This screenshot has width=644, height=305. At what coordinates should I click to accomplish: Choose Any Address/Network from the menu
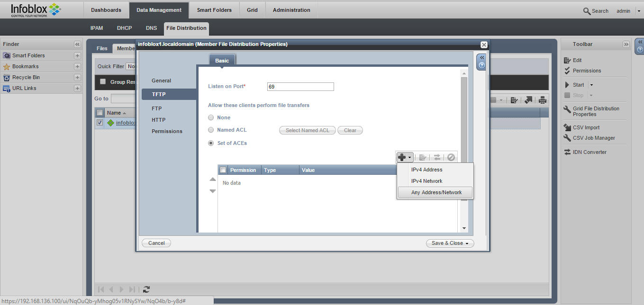point(435,192)
